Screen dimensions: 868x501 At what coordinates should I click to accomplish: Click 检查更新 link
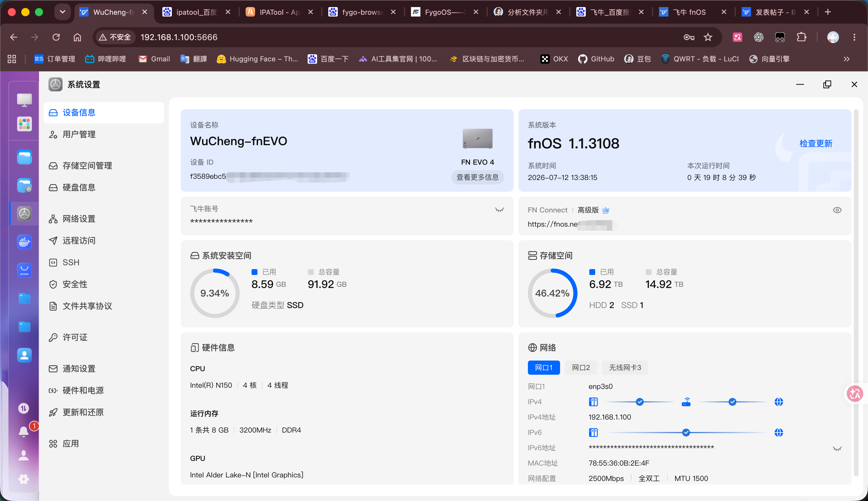(x=816, y=143)
